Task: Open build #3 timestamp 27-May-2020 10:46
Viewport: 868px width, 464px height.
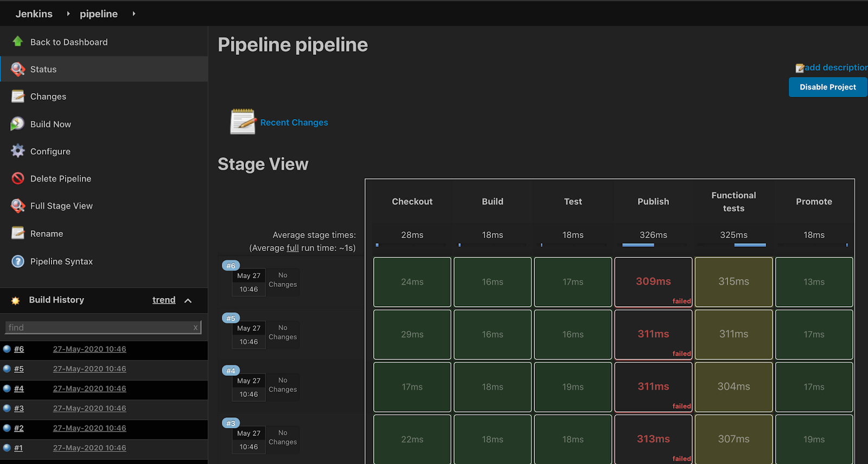Action: (x=90, y=408)
